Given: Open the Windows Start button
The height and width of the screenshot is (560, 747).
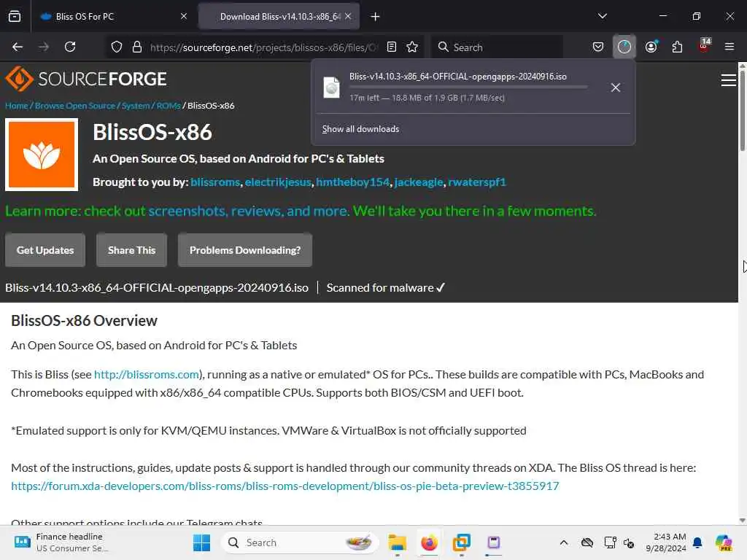Looking at the screenshot, I should click(201, 542).
